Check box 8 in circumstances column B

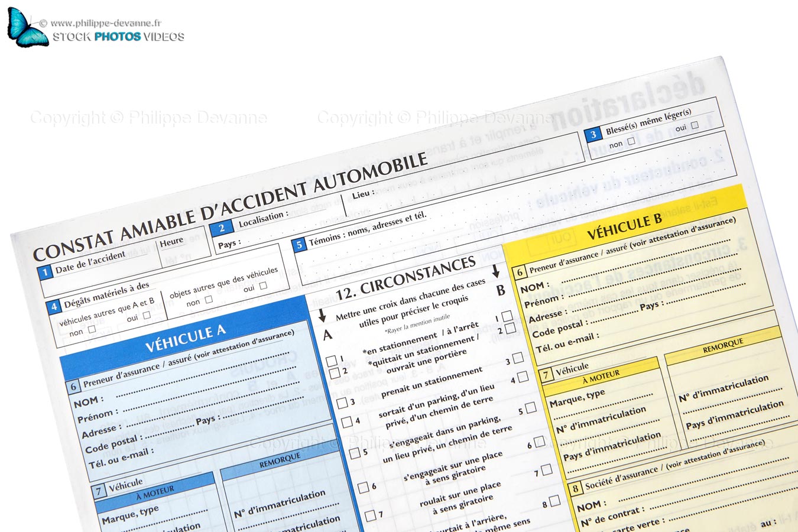(554, 501)
